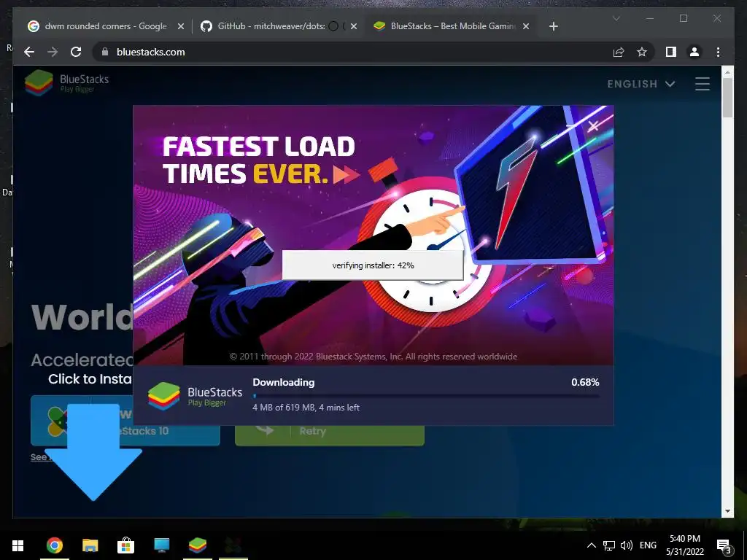Click '4 MB of 619 MB, 4 mins left'
The image size is (747, 560).
(x=306, y=408)
